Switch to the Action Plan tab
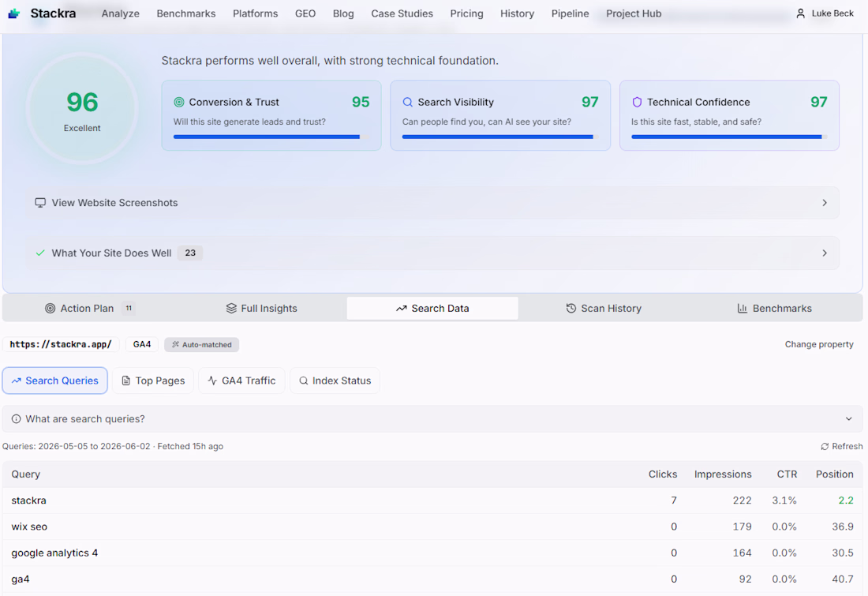Image resolution: width=868 pixels, height=596 pixels. click(x=90, y=309)
